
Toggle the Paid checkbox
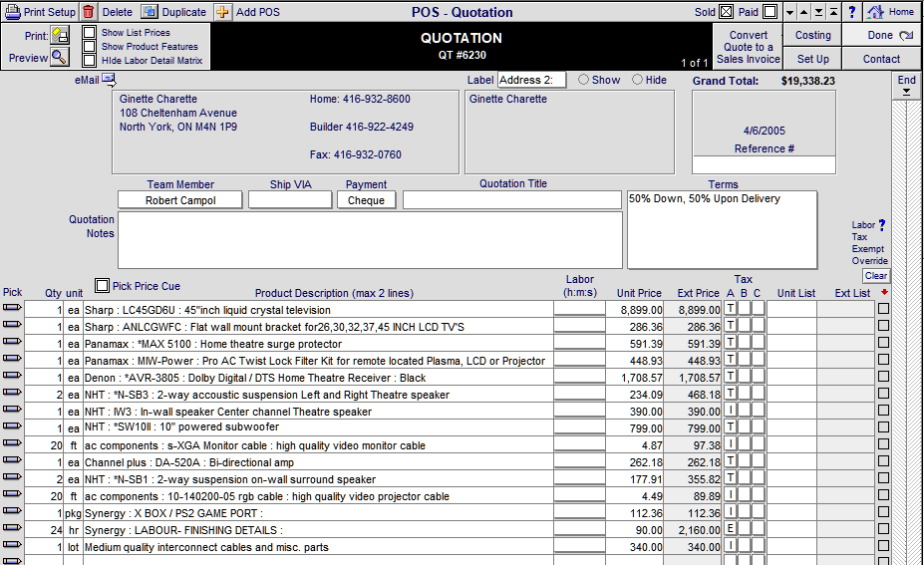coord(770,12)
